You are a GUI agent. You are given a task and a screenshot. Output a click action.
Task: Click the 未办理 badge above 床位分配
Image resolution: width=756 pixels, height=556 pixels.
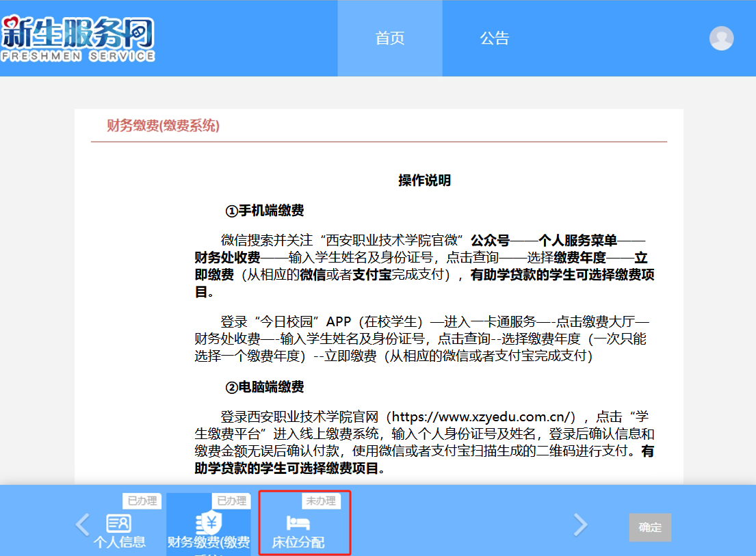320,501
